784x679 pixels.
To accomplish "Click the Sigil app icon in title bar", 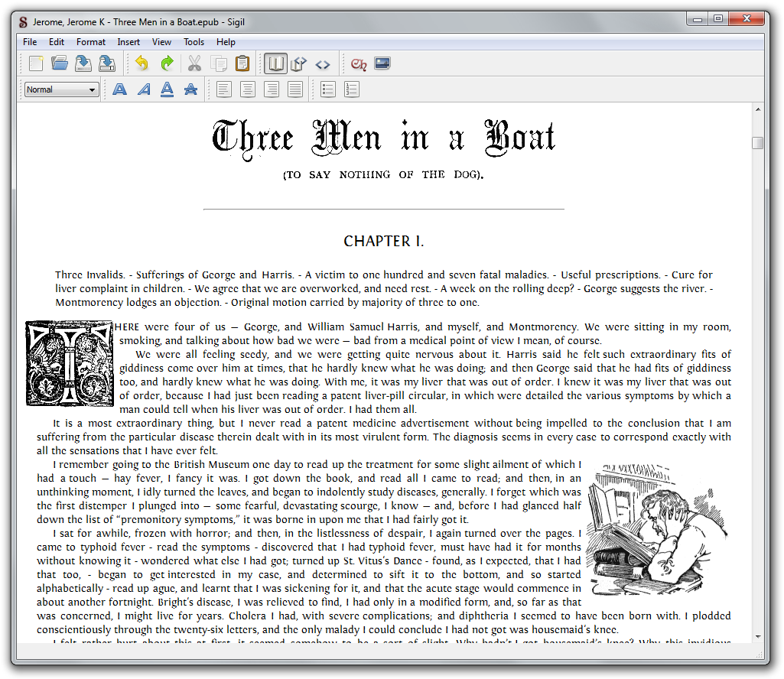I will [23, 22].
